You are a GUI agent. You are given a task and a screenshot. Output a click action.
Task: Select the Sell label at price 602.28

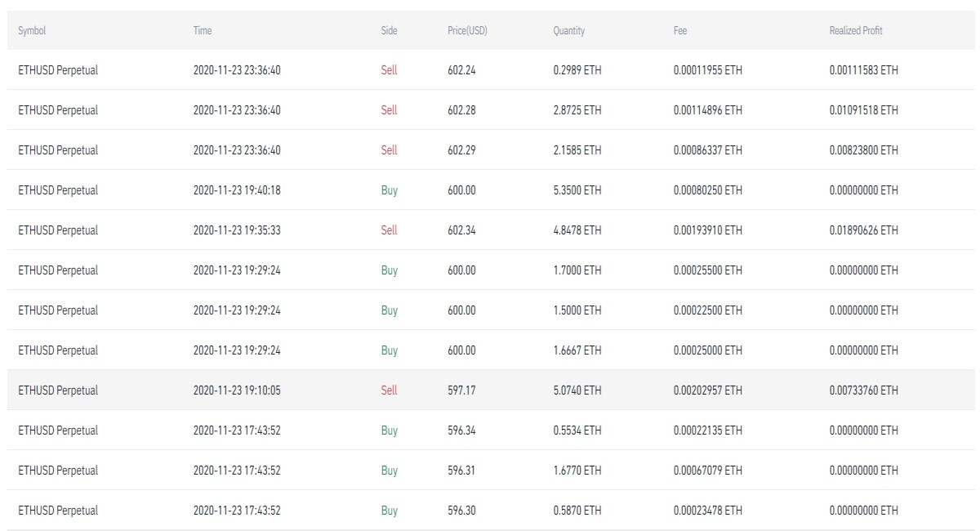[x=389, y=110]
